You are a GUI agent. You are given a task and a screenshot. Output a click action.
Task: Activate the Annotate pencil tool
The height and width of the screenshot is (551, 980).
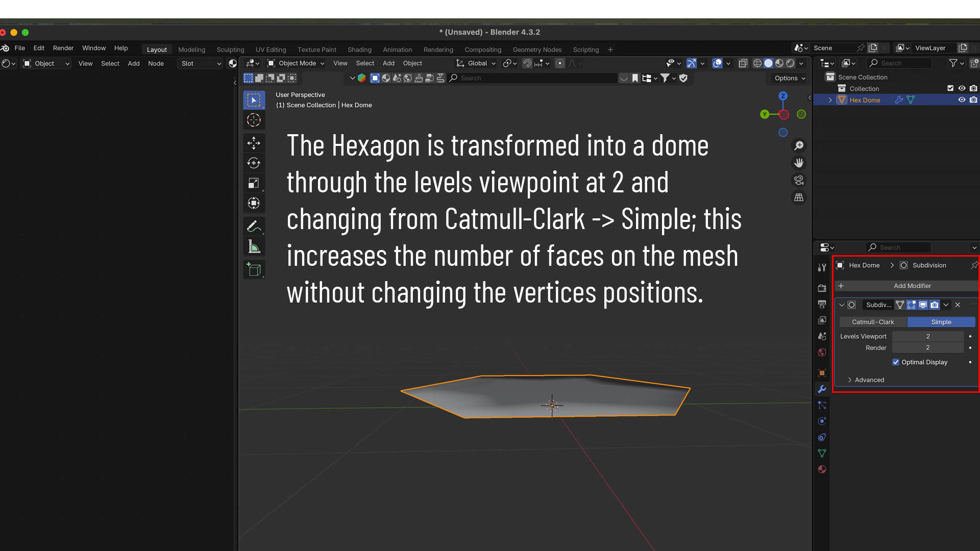click(x=254, y=226)
